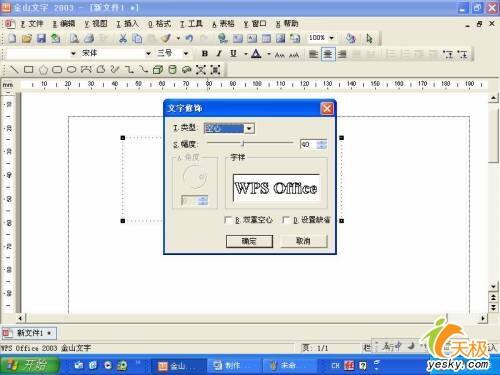Toggle Italic text formatting
The width and height of the screenshot is (500, 375).
(x=219, y=54)
